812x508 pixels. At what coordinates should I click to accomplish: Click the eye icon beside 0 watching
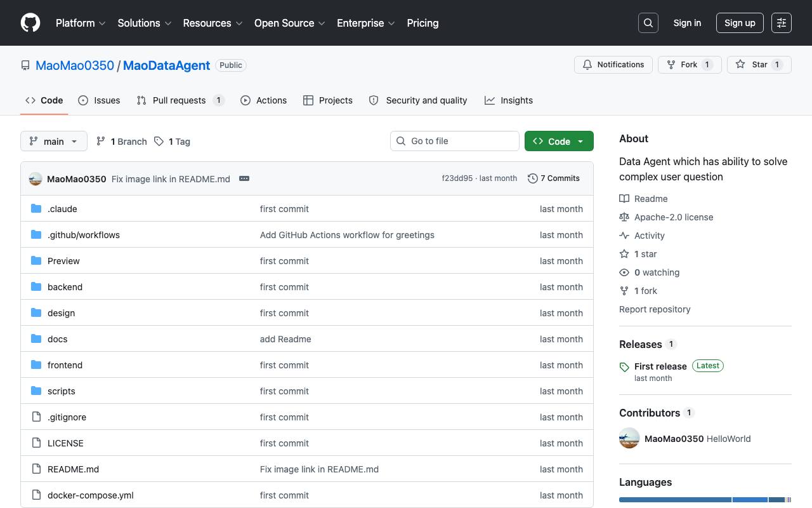tap(624, 272)
